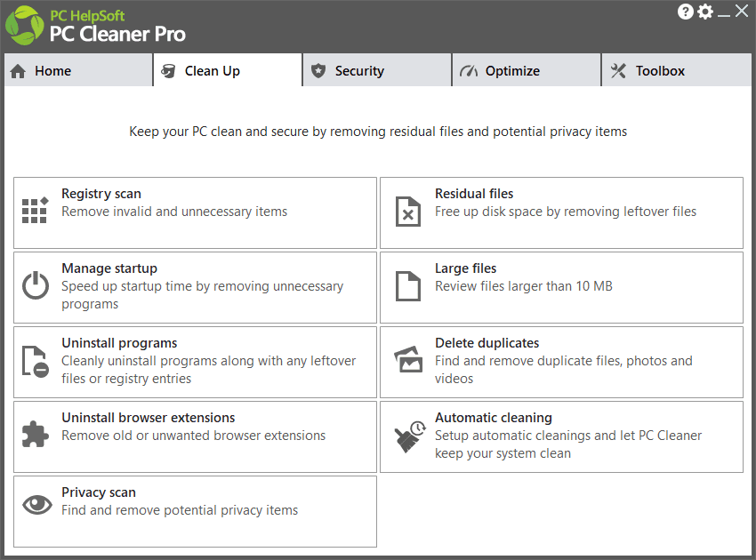The height and width of the screenshot is (560, 756).
Task: Open settings via the gear icon
Action: click(705, 12)
